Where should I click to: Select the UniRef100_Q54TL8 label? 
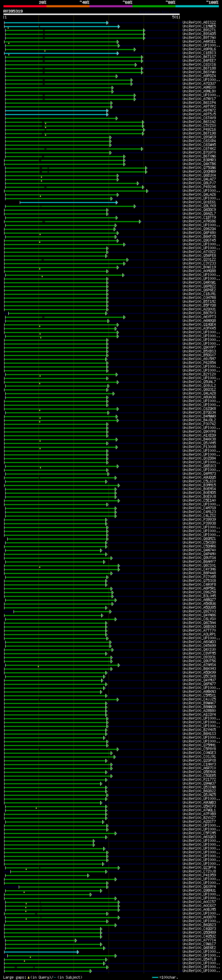point(199,959)
